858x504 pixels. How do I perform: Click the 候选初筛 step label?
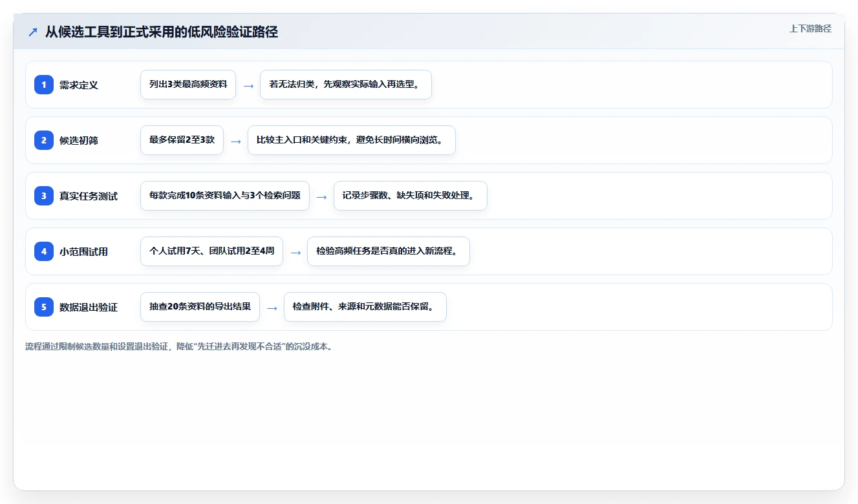click(x=79, y=141)
